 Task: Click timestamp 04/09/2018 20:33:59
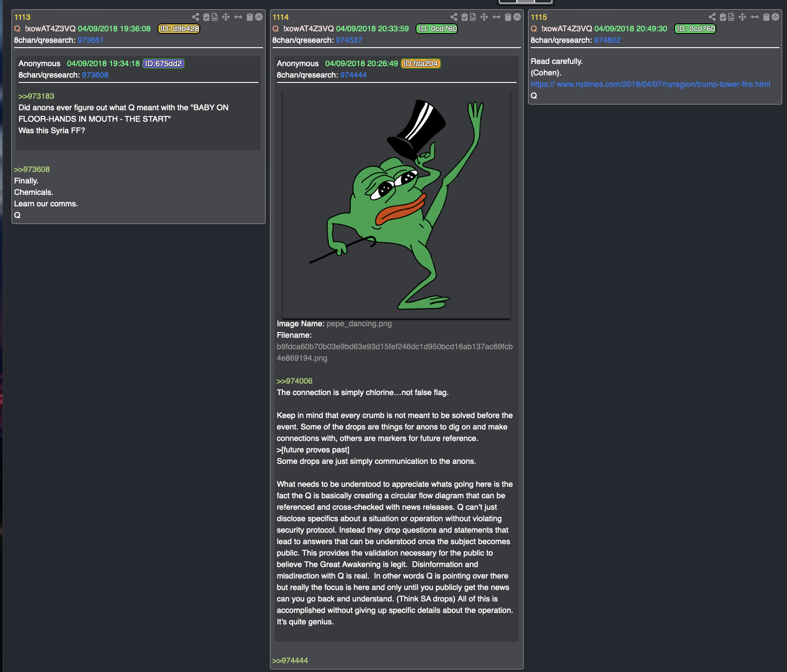coord(372,29)
